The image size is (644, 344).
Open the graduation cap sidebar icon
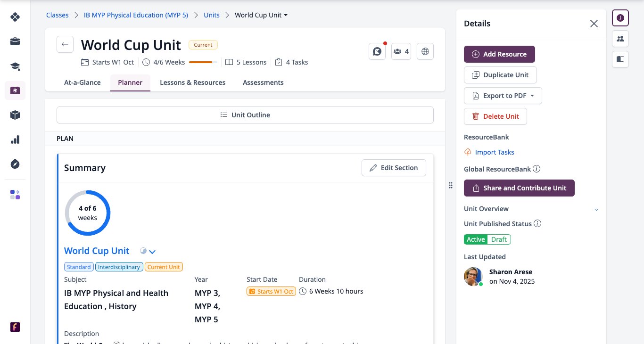click(15, 66)
